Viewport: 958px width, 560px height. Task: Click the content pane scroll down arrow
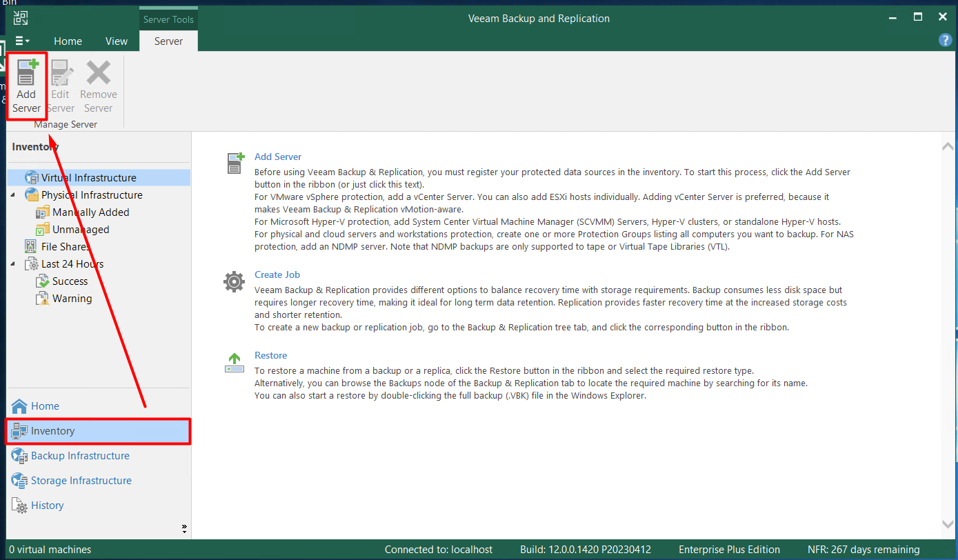point(948,526)
